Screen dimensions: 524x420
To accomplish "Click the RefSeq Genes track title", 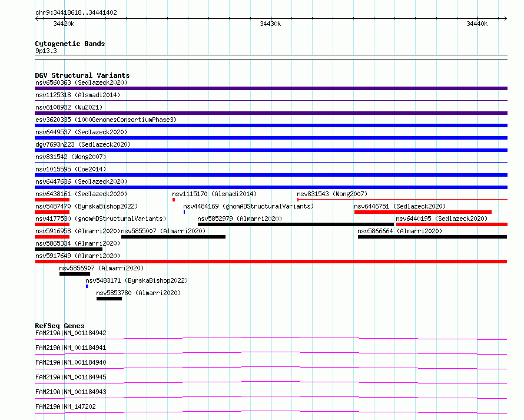I will [59, 326].
